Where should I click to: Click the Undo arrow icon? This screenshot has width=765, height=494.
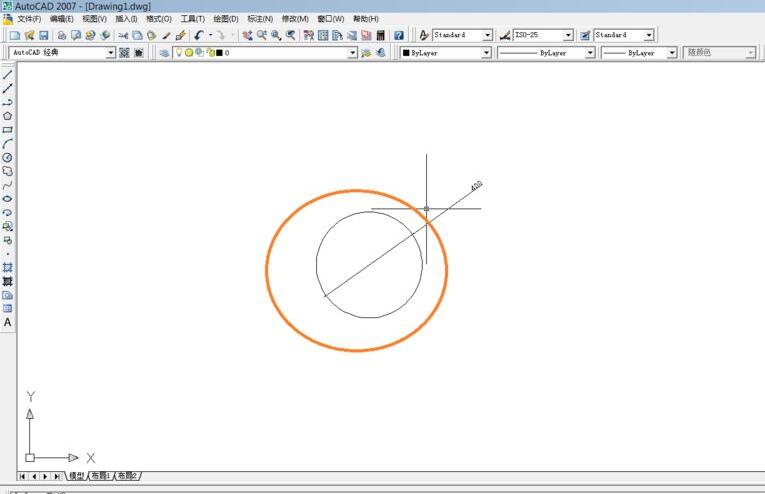point(199,35)
